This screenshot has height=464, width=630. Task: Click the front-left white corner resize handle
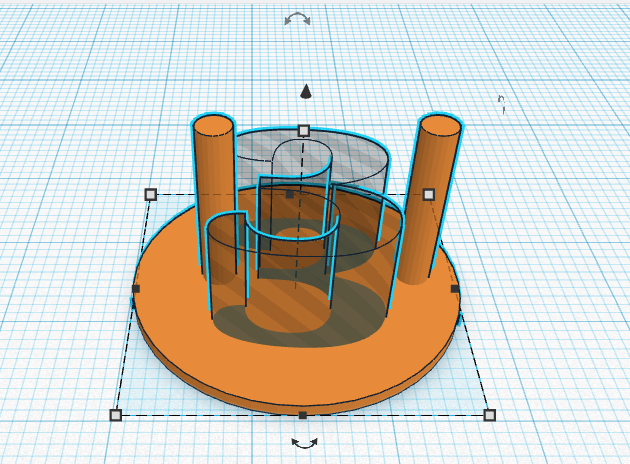pyautogui.click(x=116, y=415)
